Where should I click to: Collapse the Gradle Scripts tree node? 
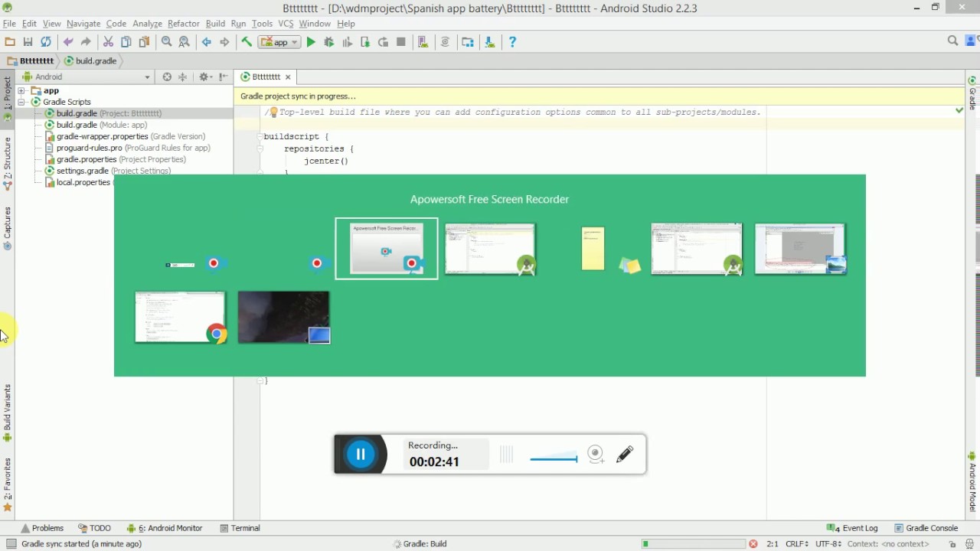[x=21, y=102]
